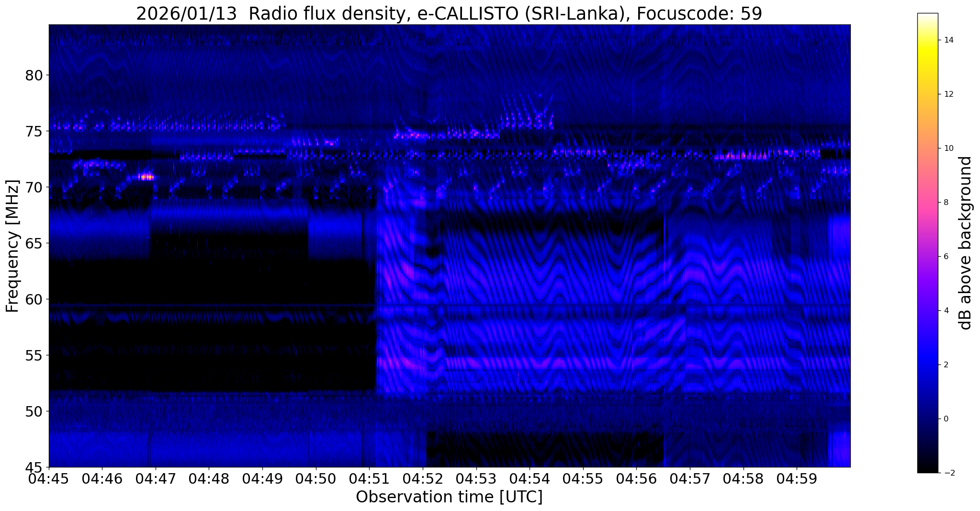Click the 04:54 time tick label

tap(530, 478)
